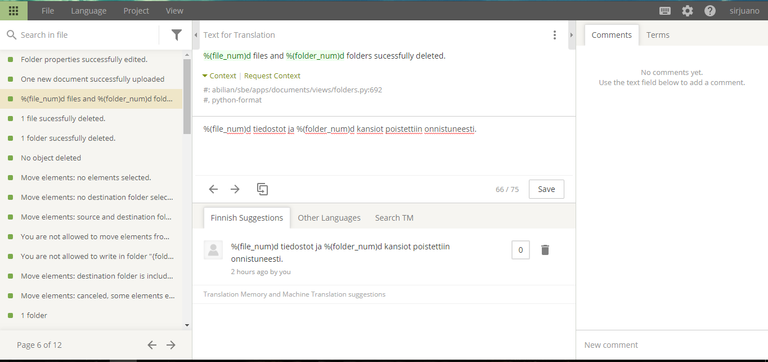Switch to the Terms tab
The width and height of the screenshot is (768, 362).
657,35
